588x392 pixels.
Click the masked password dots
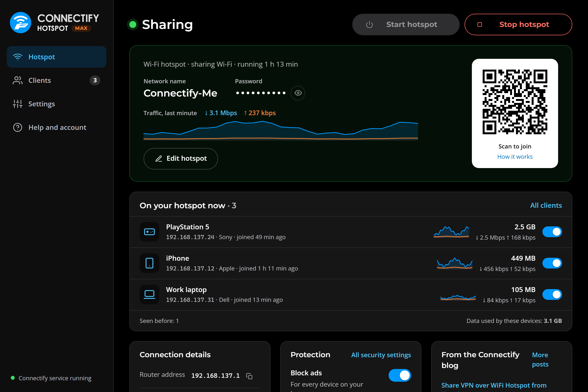[x=261, y=93]
